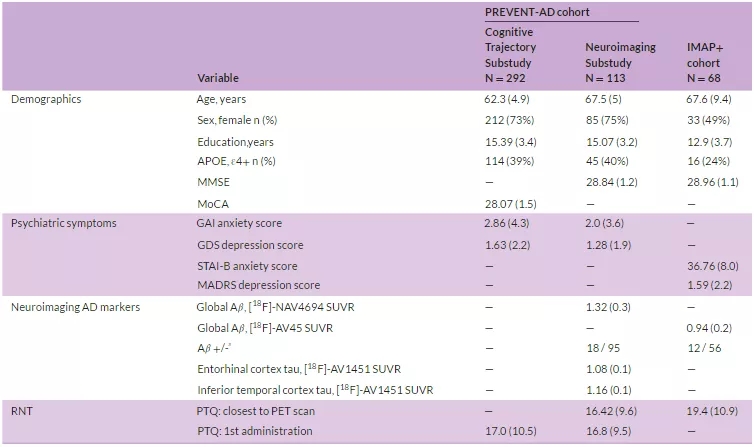Click the MoCA value 28.07 (1.5)

(510, 204)
